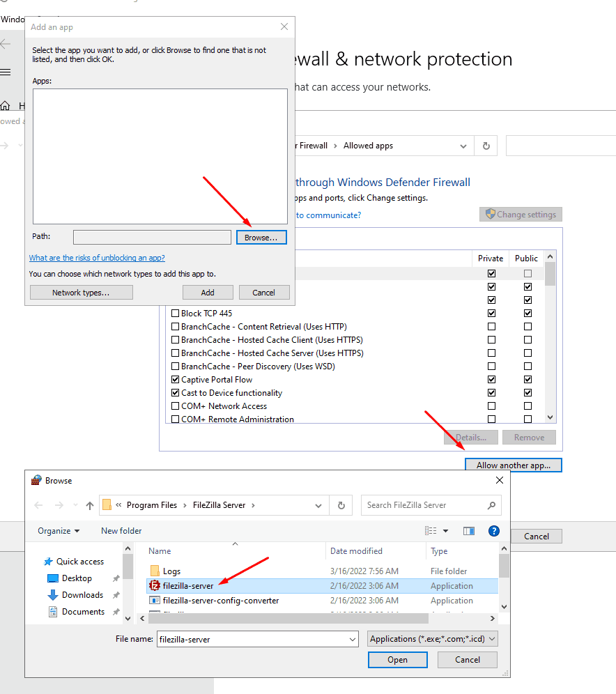The height and width of the screenshot is (694, 616).
Task: Select filezilla-server-config-converter file
Action: [x=322, y=601]
